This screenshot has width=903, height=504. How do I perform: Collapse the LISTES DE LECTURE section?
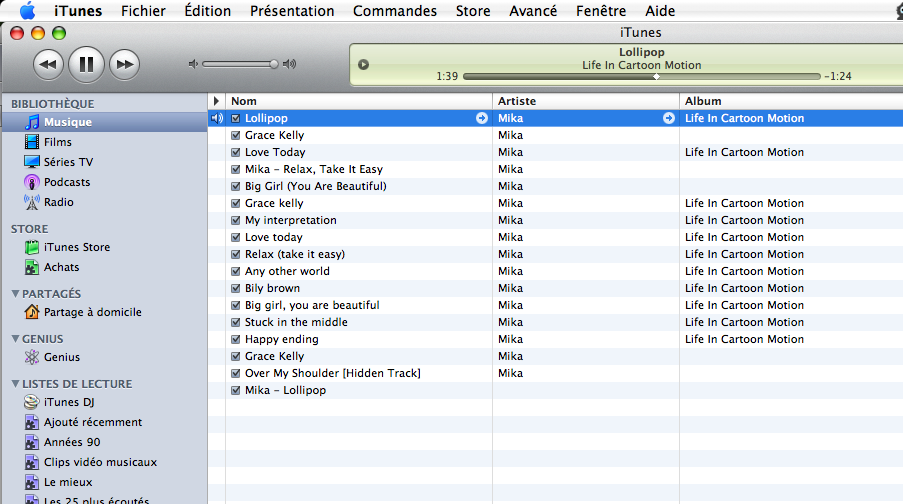tap(16, 384)
